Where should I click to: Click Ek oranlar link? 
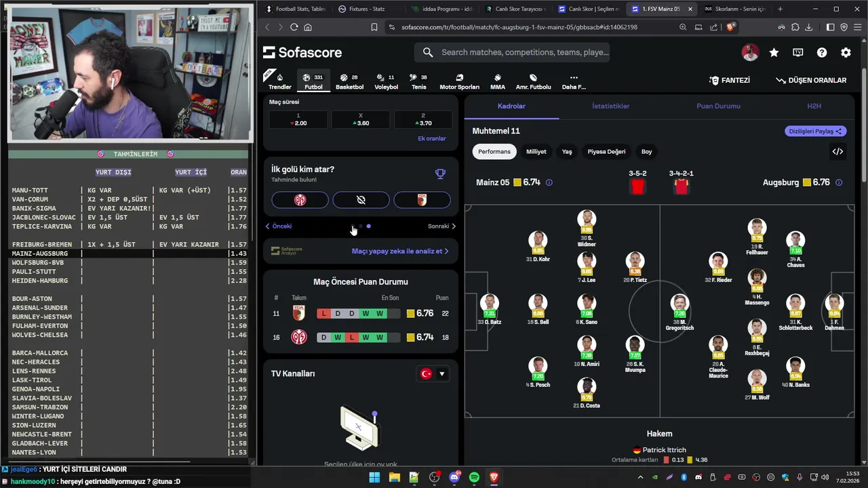432,138
